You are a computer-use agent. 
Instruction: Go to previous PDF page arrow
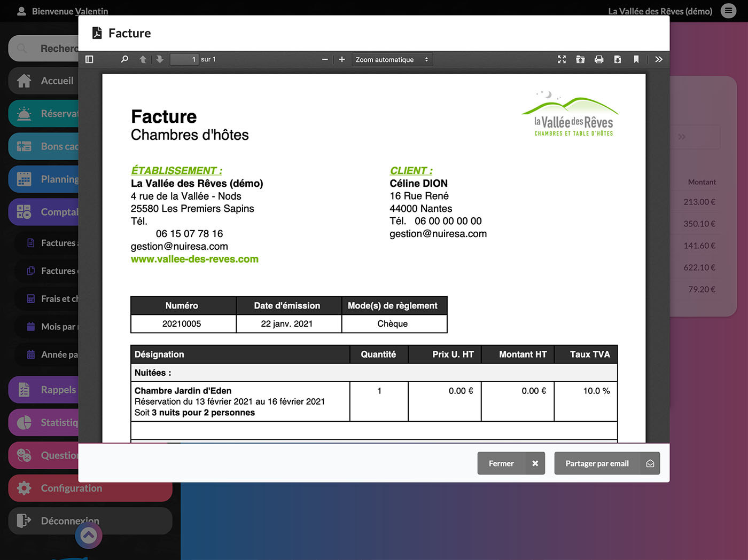coord(143,59)
